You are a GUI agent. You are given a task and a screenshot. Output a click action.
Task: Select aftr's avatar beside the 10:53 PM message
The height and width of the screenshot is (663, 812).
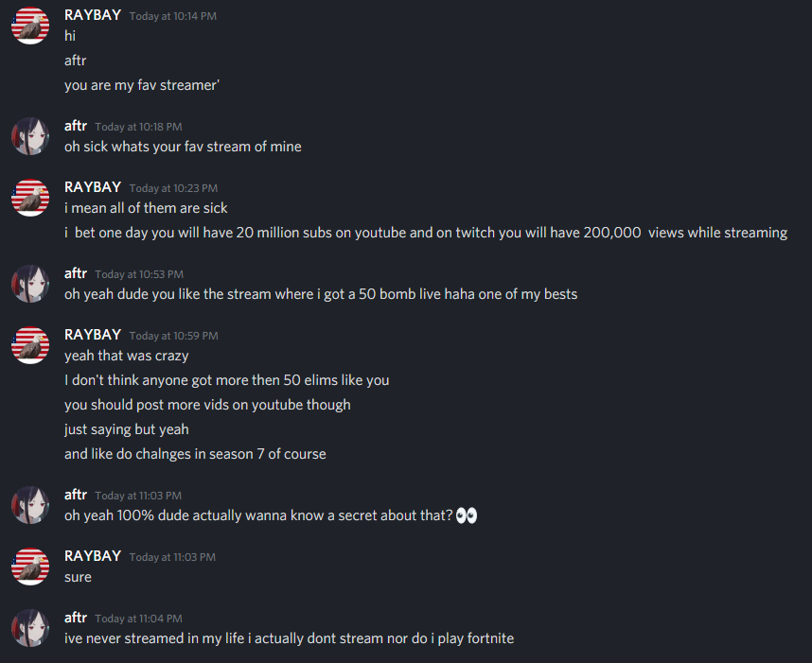pos(29,284)
